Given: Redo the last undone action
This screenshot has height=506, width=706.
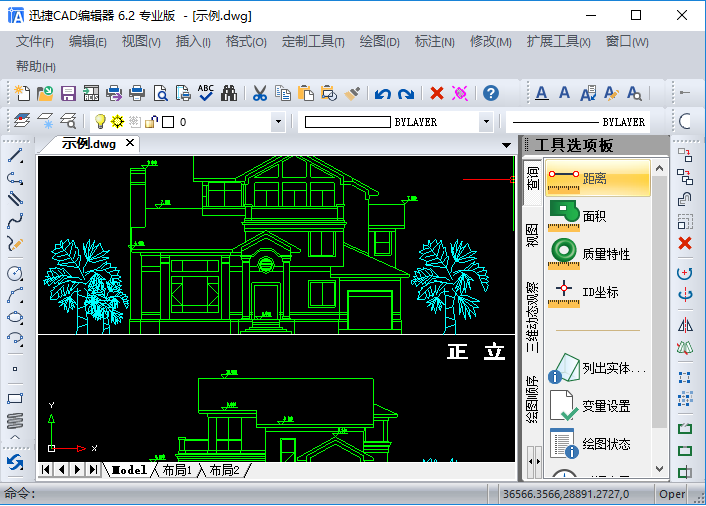Looking at the screenshot, I should (406, 94).
